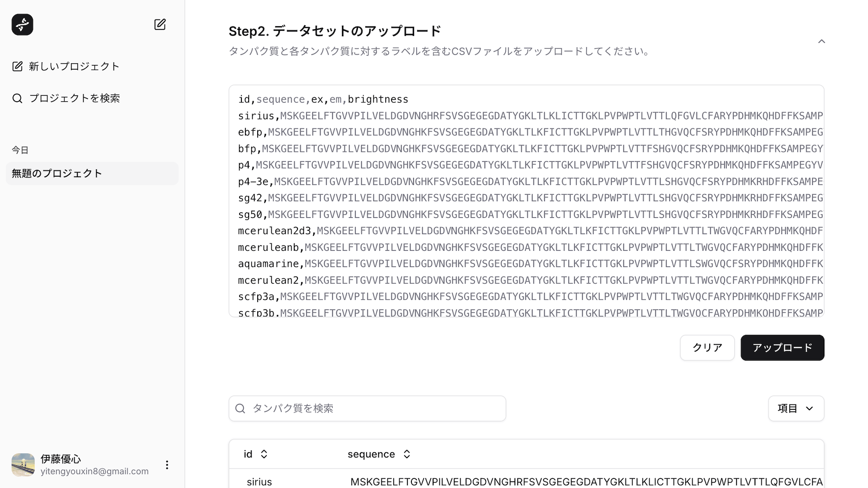Open the 項目 dropdown
868x488 pixels.
(795, 408)
